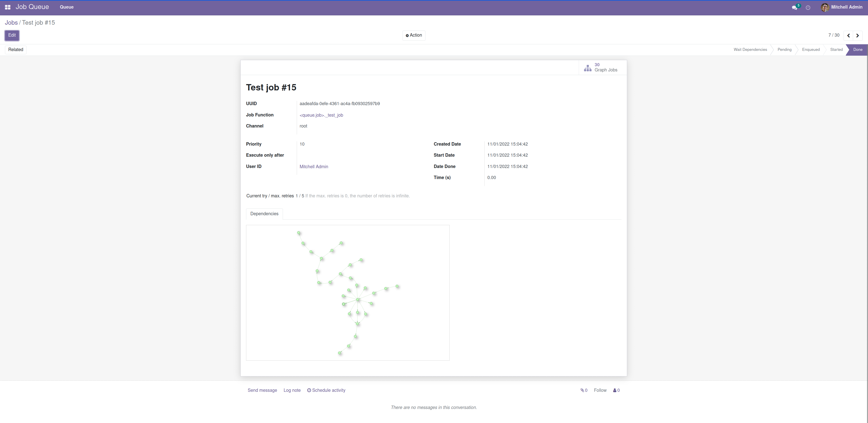Click the attachments paperclip counter
This screenshot has width=868, height=423.
[584, 390]
